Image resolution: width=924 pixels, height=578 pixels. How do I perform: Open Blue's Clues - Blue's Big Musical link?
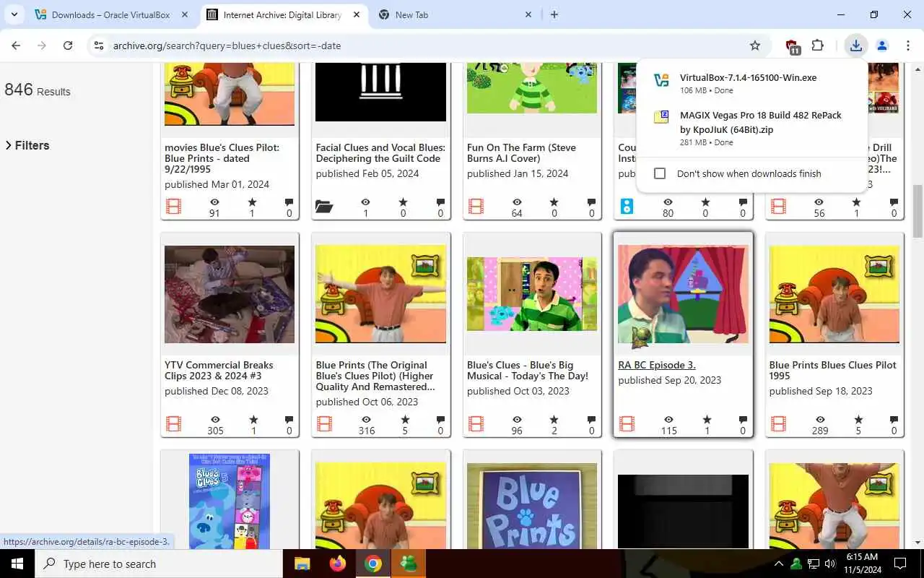point(528,371)
